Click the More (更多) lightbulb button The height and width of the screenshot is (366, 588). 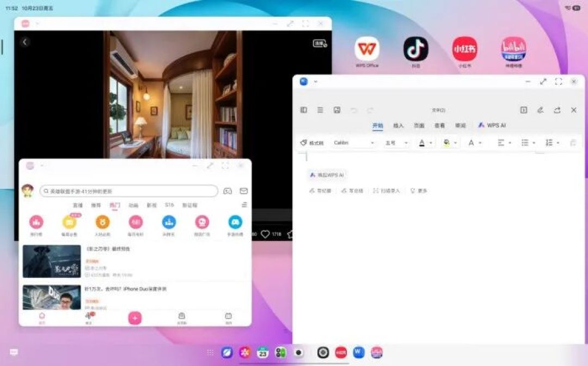[419, 191]
